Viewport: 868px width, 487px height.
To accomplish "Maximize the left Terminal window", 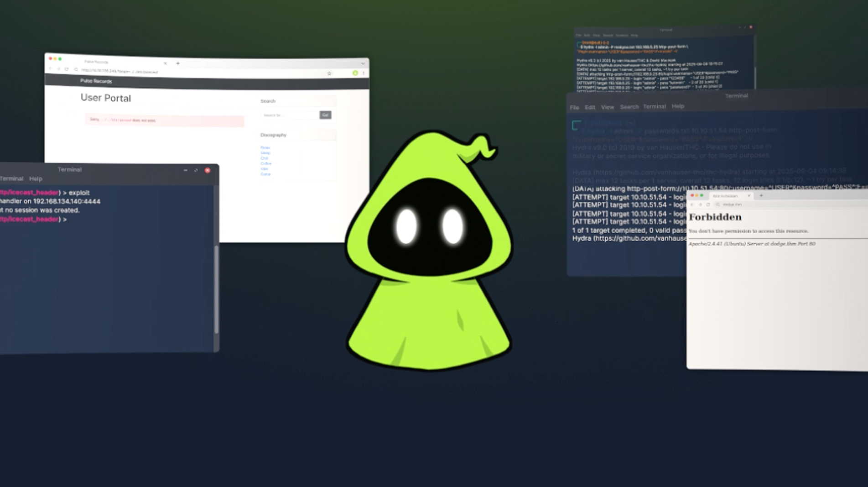I will tap(196, 170).
